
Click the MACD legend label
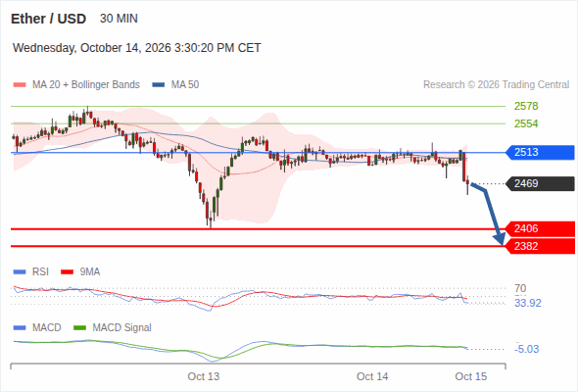[46, 328]
